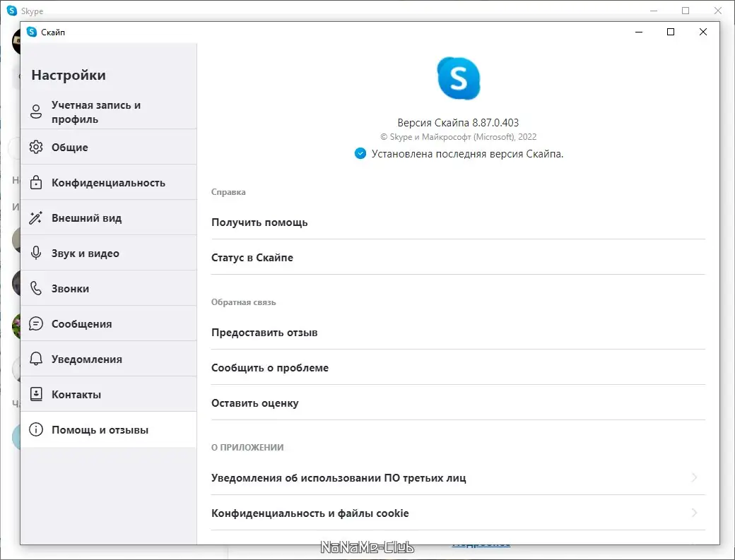Click the magic wand icon for Внешний вид
Image resolution: width=735 pixels, height=560 pixels.
(36, 218)
